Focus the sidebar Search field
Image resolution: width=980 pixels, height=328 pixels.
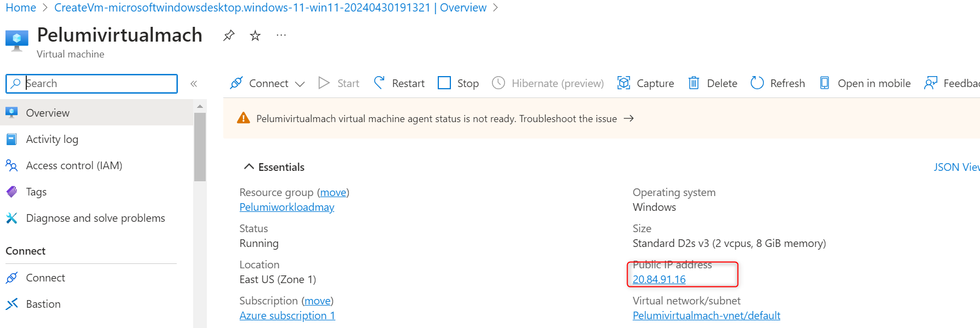pos(92,83)
